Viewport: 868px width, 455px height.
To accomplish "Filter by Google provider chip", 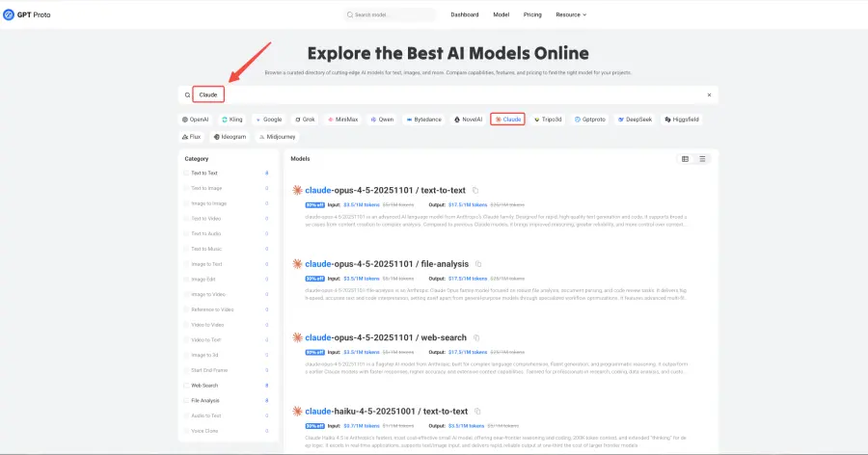I will coord(268,120).
